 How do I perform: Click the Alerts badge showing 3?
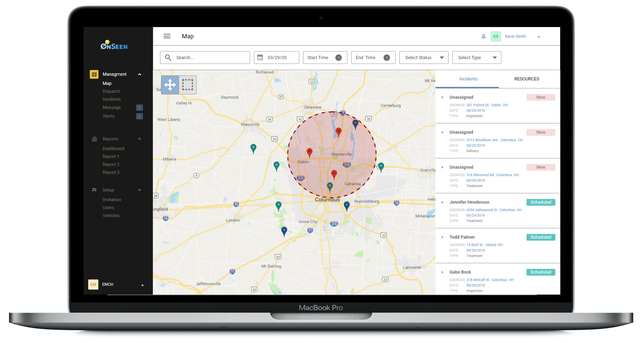click(140, 116)
